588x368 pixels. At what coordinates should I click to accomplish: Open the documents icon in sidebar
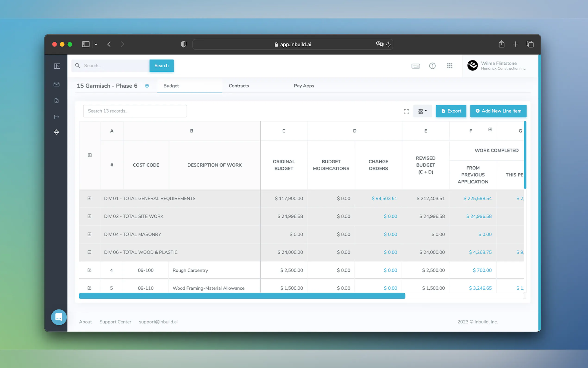click(56, 101)
